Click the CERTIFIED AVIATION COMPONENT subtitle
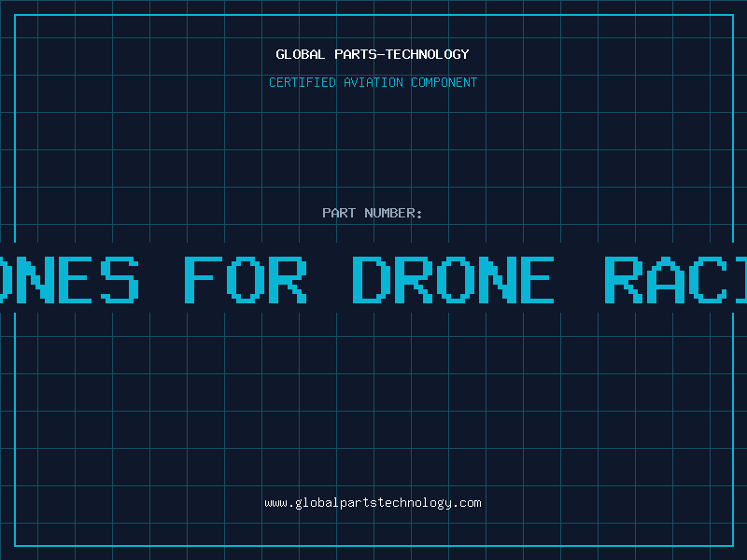This screenshot has width=747, height=560. click(373, 82)
